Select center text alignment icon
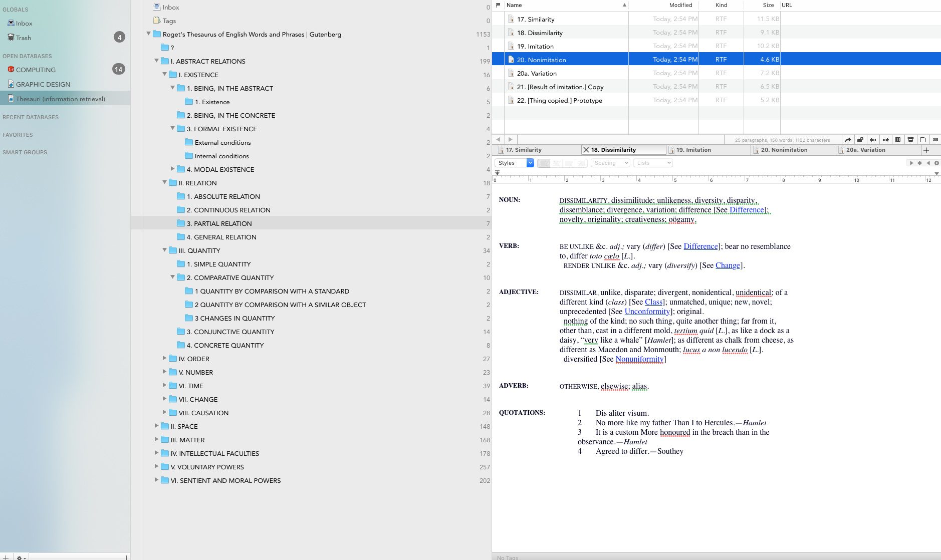Viewport: 941px width, 560px height. point(556,163)
